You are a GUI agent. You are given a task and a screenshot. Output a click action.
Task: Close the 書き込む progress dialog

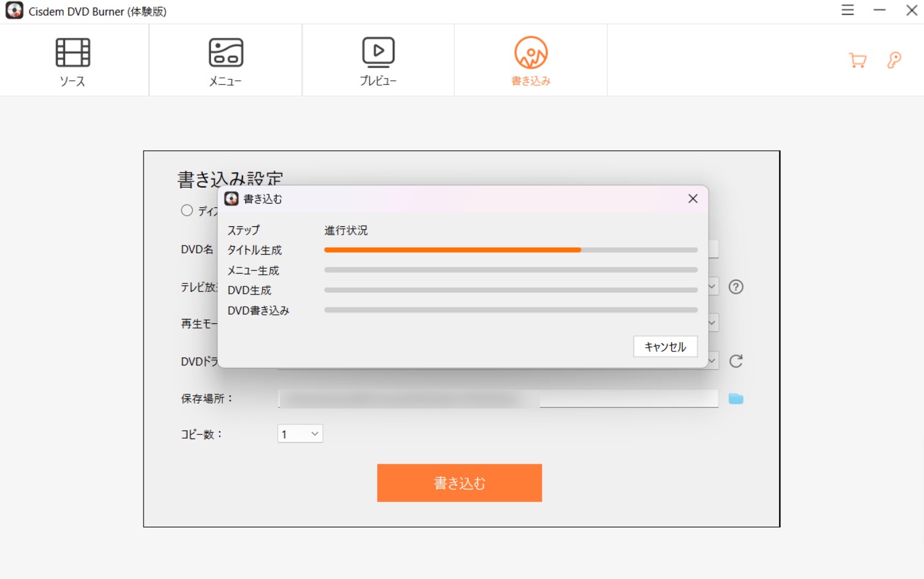(693, 199)
